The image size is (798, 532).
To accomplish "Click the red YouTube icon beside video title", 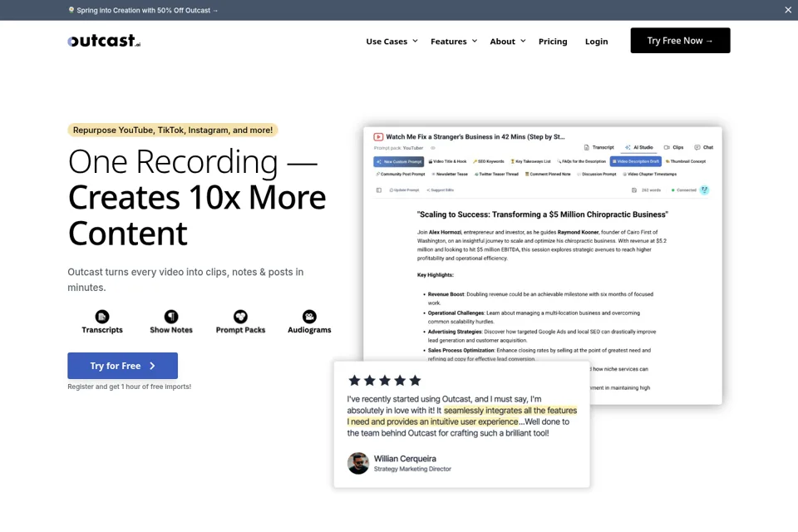I will point(378,136).
